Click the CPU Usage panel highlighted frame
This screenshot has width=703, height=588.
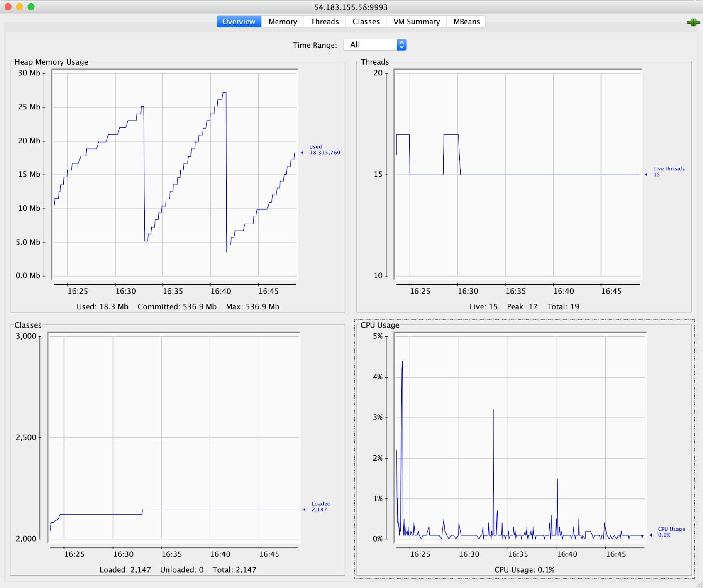click(x=381, y=325)
